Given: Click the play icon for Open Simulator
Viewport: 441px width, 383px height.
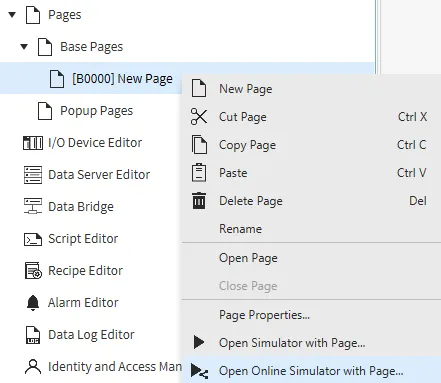Looking at the screenshot, I should tap(199, 342).
